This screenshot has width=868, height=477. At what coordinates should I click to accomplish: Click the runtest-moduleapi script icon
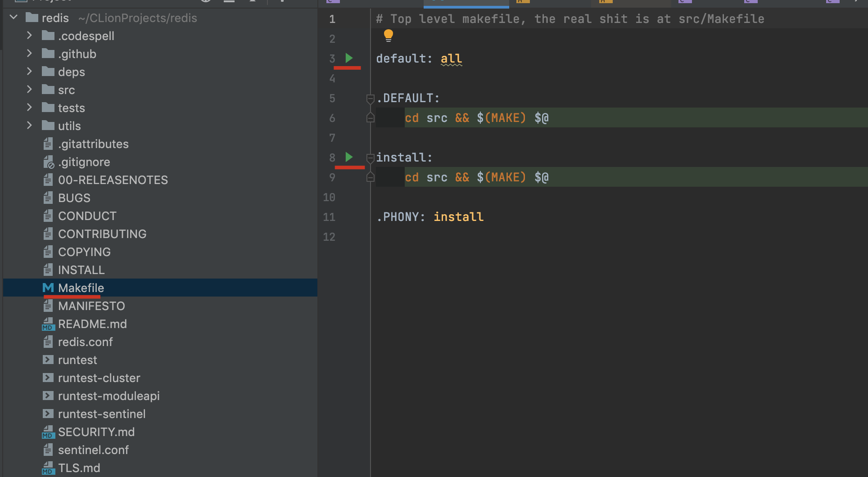48,396
